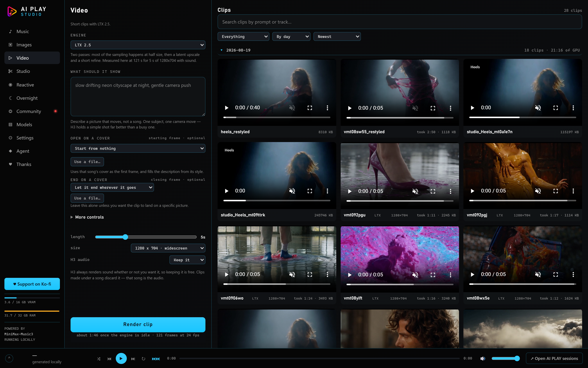Open the Studio section

pos(32,71)
